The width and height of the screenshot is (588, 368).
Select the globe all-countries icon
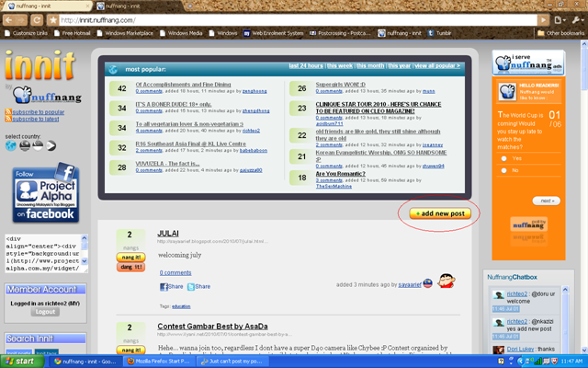point(11,145)
